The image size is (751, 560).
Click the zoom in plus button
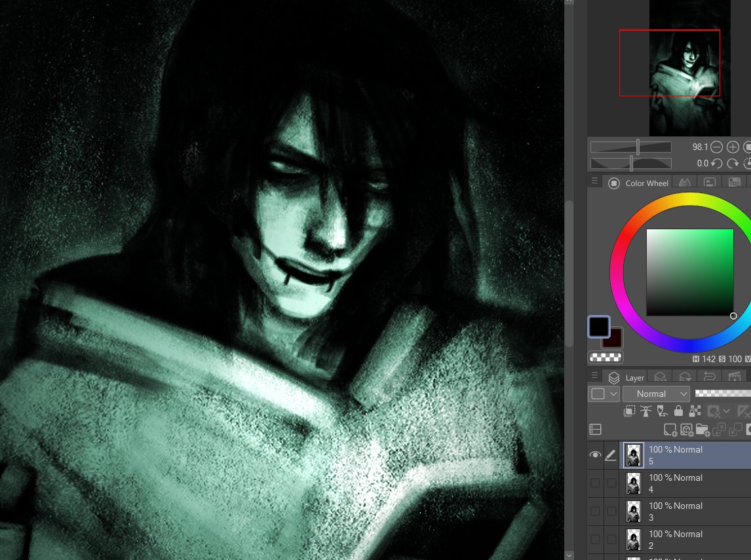733,147
